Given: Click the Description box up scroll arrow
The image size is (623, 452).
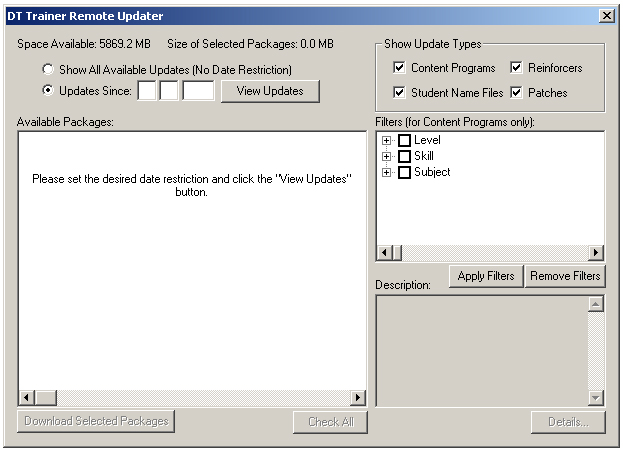Looking at the screenshot, I should 596,304.
